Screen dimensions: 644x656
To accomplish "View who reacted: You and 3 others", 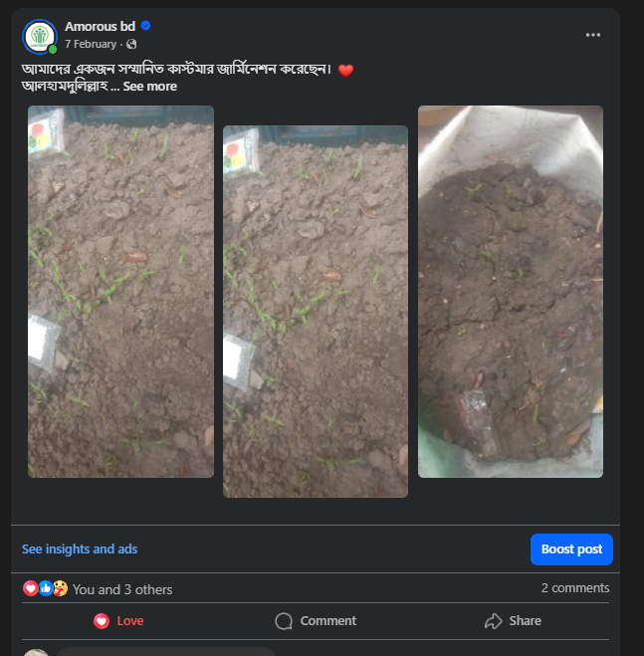I will point(122,589).
